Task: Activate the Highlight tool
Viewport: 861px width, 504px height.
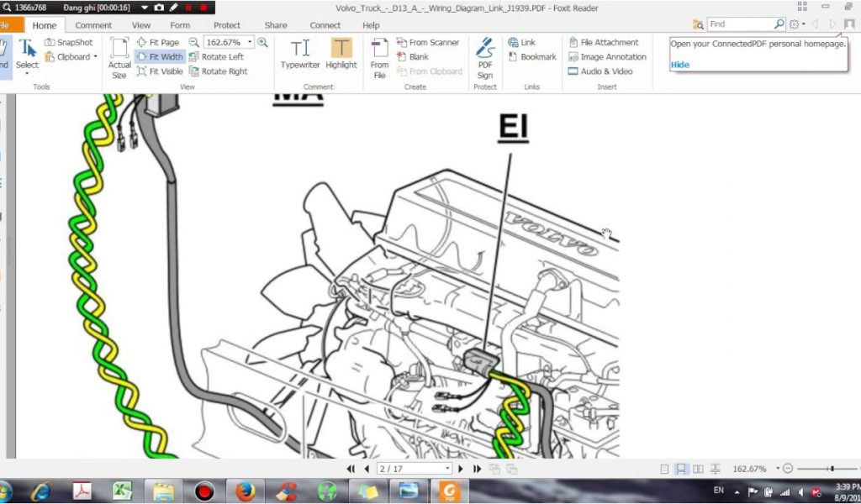Action: click(341, 54)
